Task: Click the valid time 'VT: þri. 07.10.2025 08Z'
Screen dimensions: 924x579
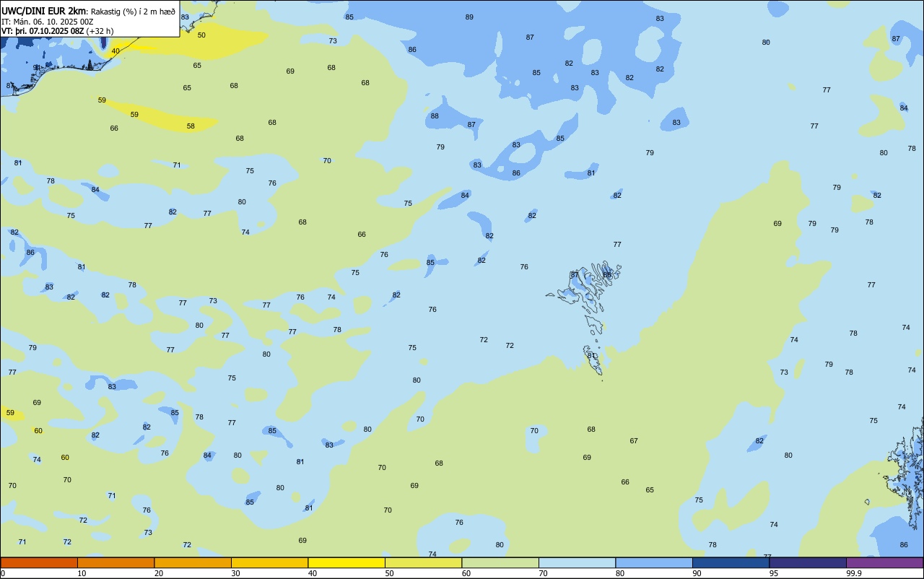Action: click(x=43, y=31)
